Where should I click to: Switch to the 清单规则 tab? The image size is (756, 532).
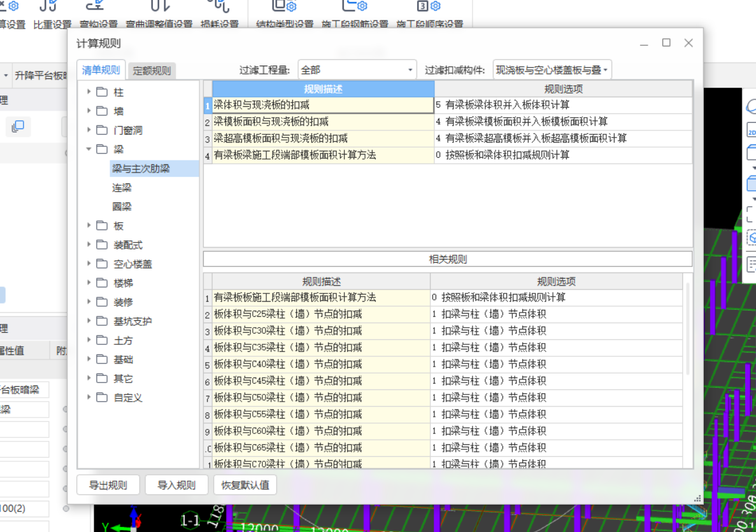(101, 71)
